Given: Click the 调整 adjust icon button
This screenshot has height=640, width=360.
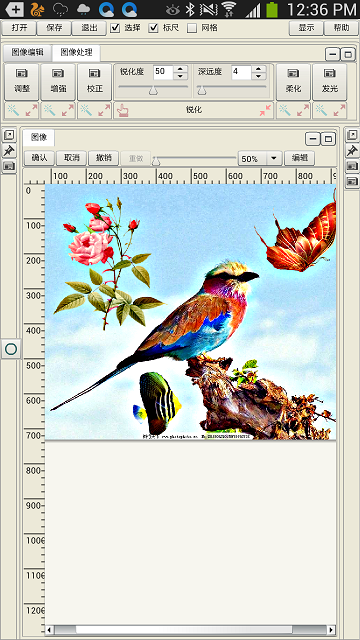Looking at the screenshot, I should [x=22, y=82].
